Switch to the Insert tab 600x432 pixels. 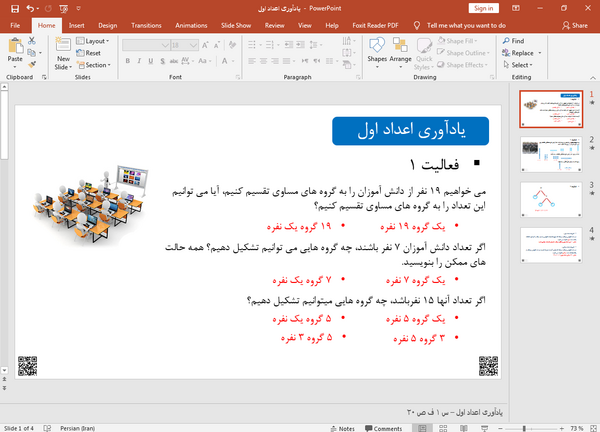point(77,25)
